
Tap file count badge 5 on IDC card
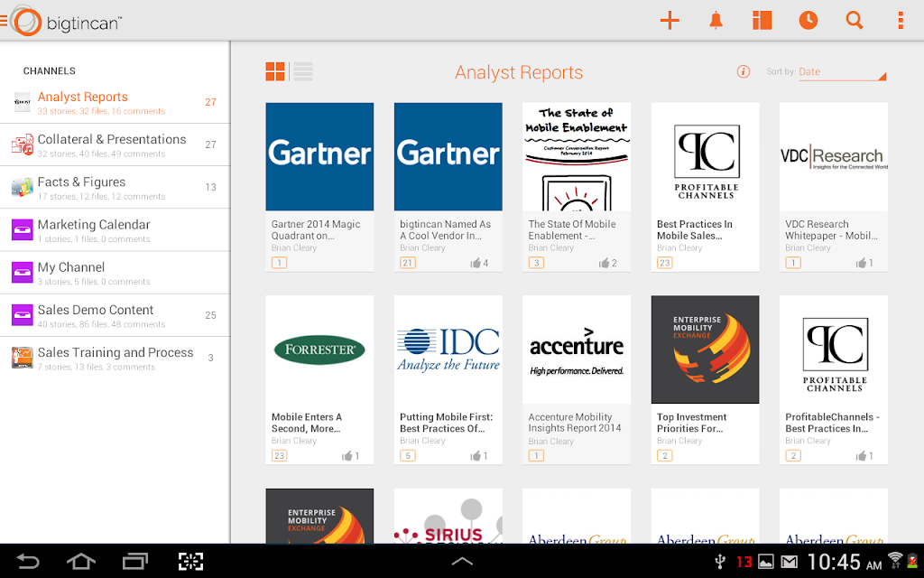[408, 456]
